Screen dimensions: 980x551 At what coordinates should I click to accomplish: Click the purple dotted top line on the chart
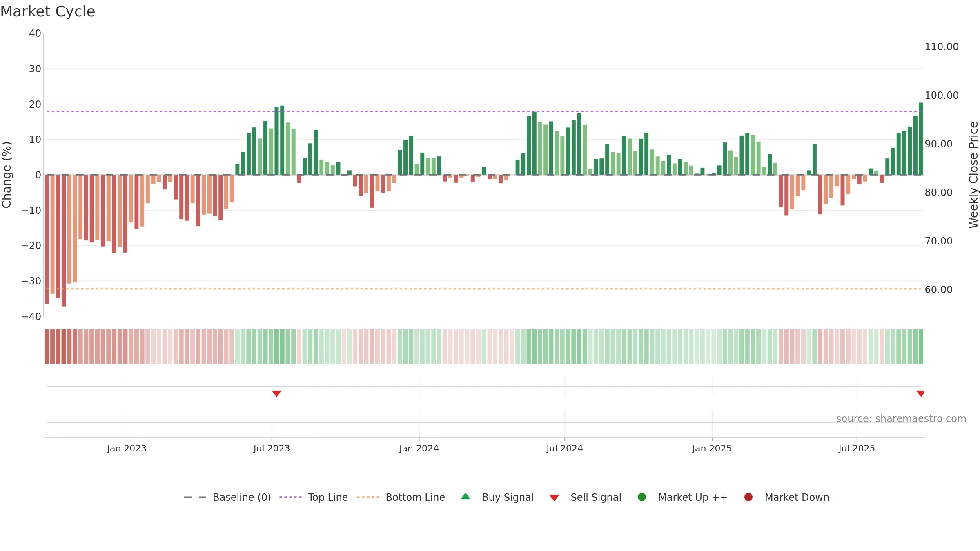click(x=484, y=111)
